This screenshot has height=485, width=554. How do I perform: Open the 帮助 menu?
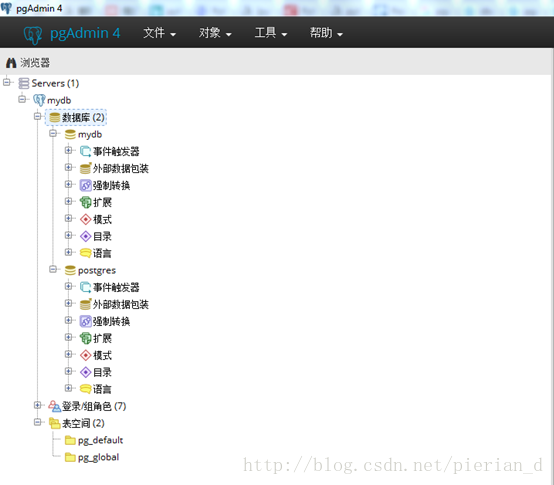point(326,33)
